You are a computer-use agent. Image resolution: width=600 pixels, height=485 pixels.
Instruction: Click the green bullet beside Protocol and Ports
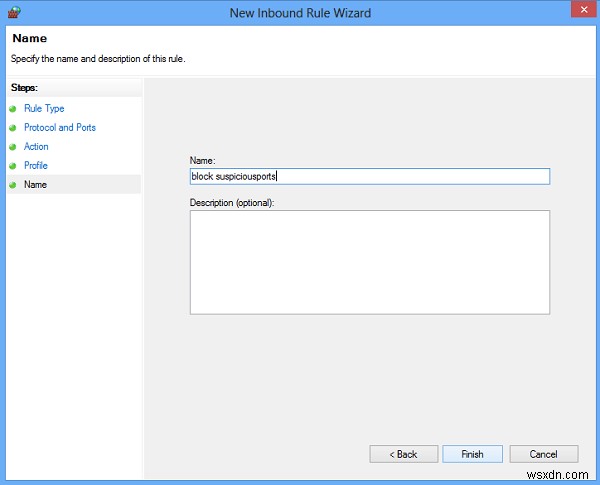(13, 128)
